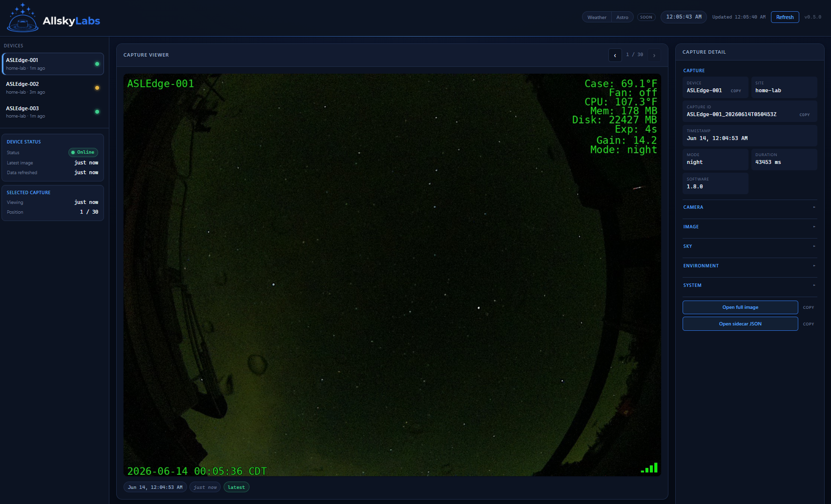Click the all-sky capture image
This screenshot has height=504, width=831.
(392, 275)
